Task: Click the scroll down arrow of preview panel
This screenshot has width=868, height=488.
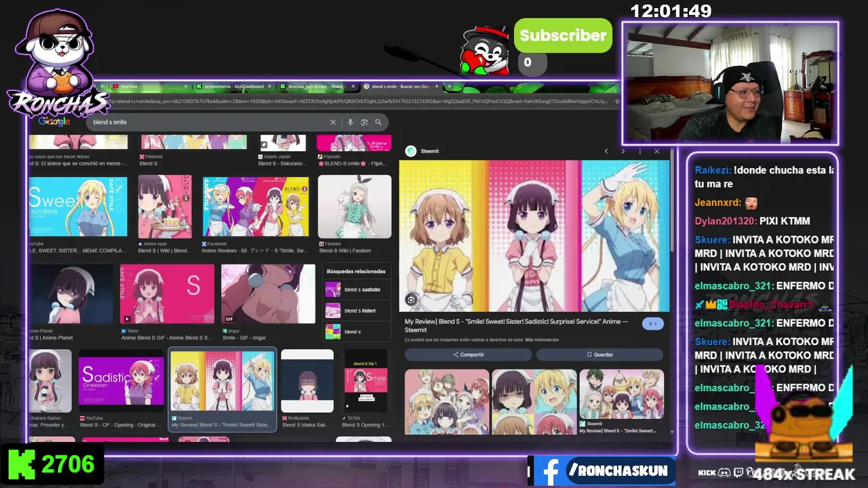Action: tap(672, 431)
